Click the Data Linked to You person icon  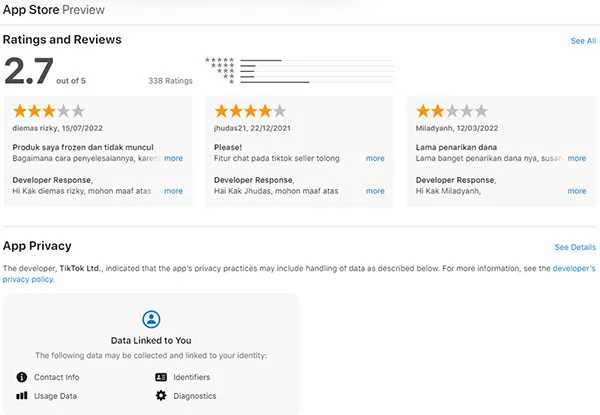[x=151, y=319]
